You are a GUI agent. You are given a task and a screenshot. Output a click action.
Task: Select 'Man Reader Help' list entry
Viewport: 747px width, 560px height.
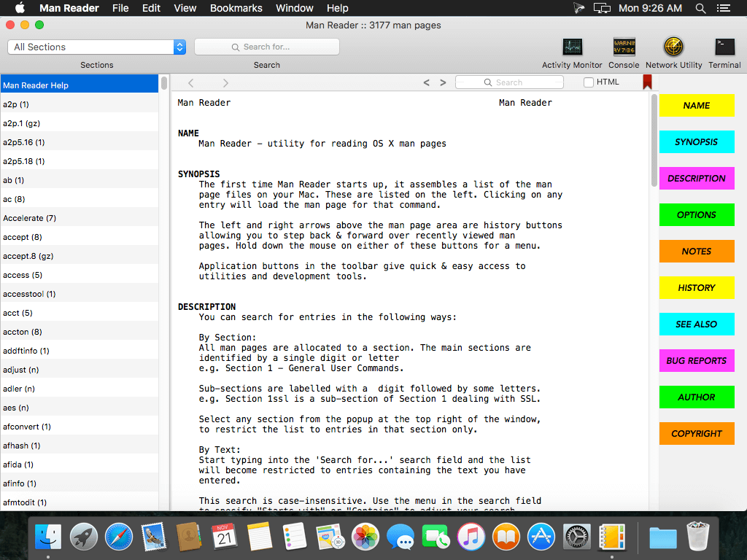[79, 85]
